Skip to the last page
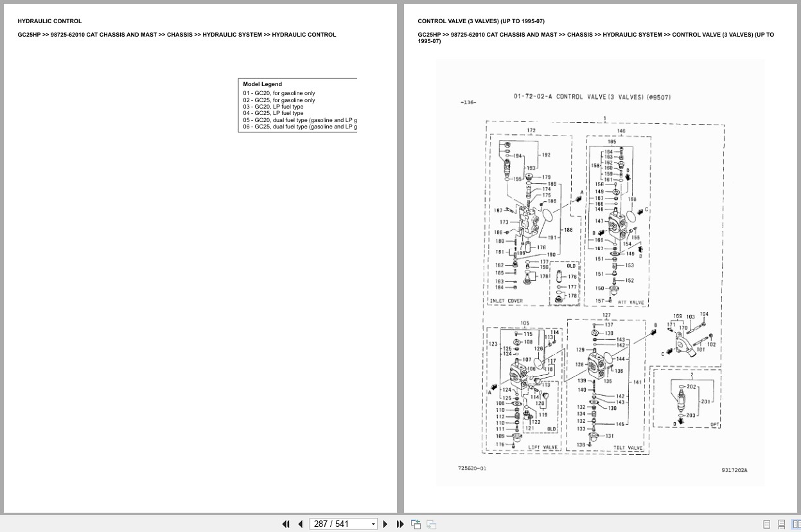 pos(400,524)
